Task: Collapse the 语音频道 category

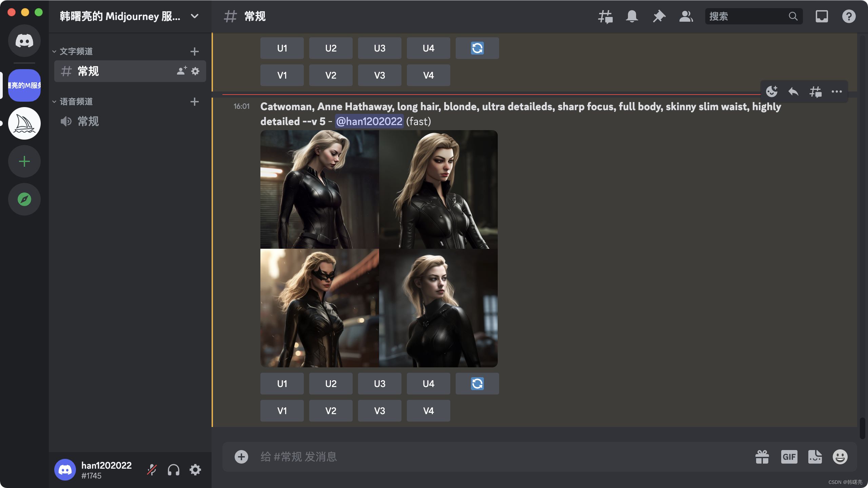Action: pos(76,102)
